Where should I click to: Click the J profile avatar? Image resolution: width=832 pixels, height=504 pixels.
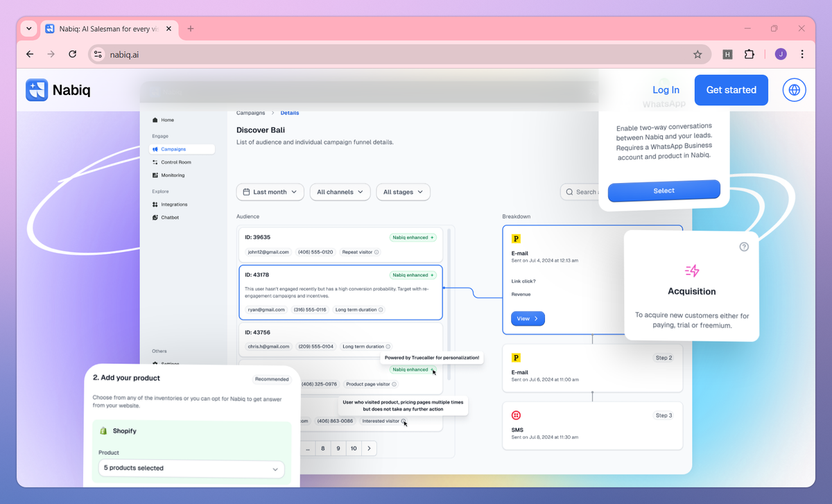point(781,54)
